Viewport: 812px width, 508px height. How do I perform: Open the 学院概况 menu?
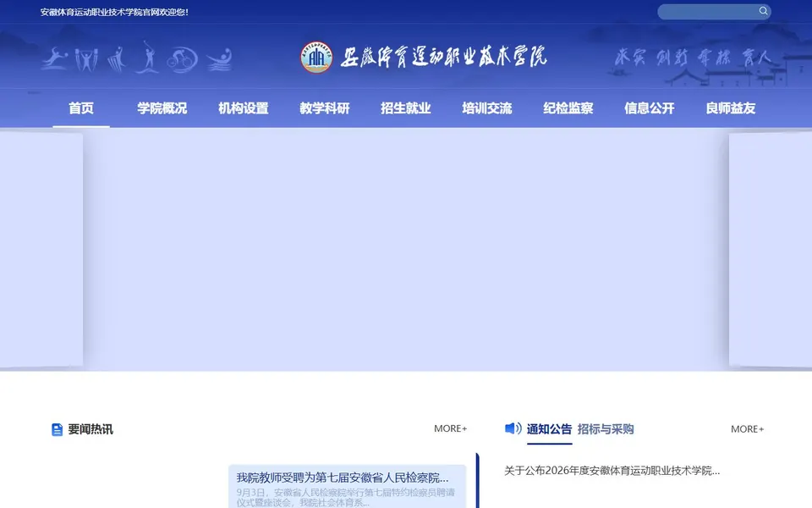click(x=162, y=108)
